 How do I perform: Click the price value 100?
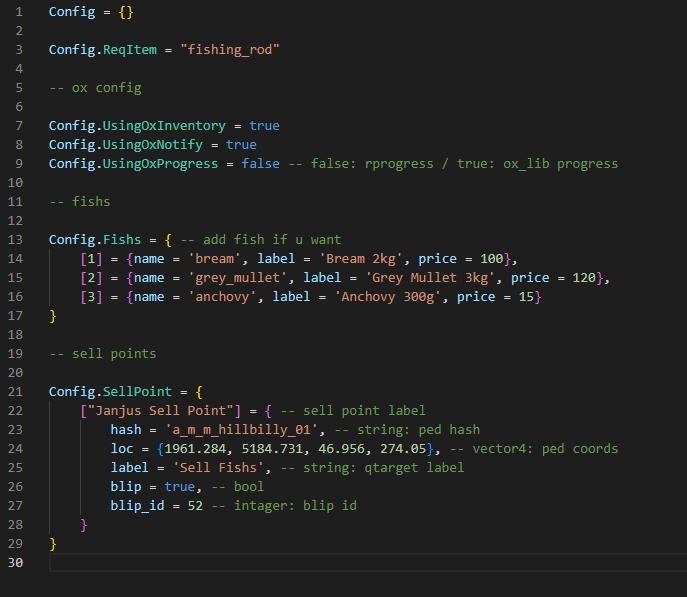coord(492,259)
